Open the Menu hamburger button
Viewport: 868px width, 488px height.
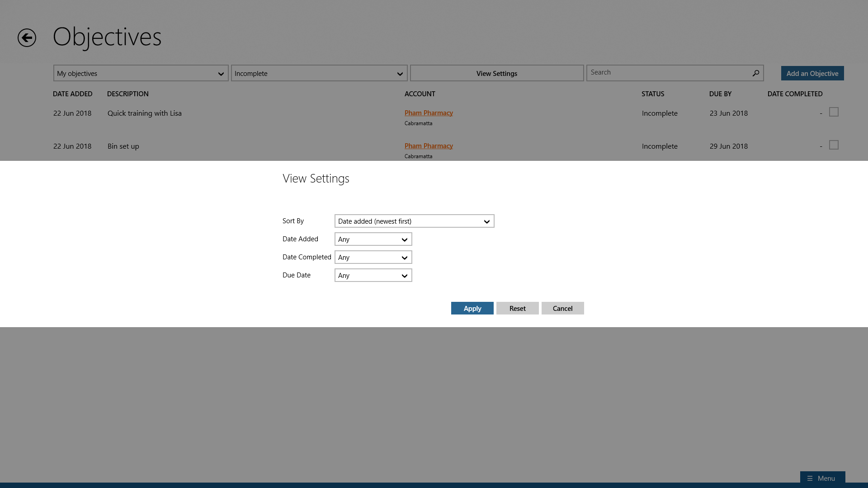[822, 478]
